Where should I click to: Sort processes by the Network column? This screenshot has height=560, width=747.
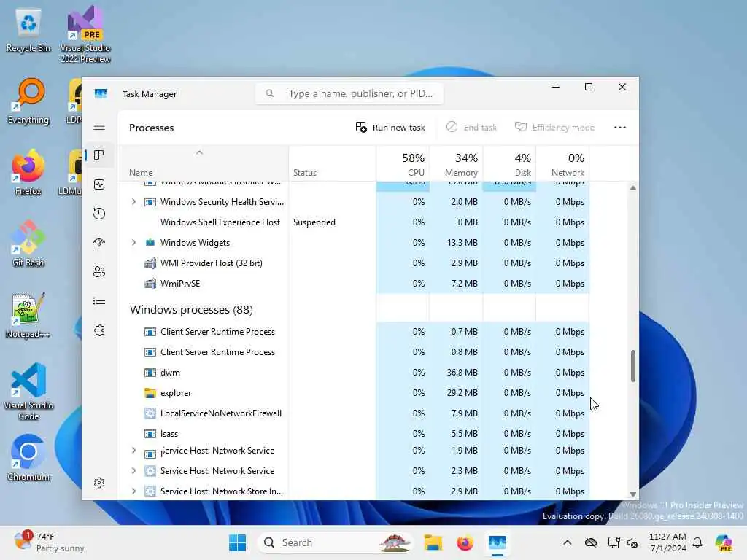coord(563,163)
